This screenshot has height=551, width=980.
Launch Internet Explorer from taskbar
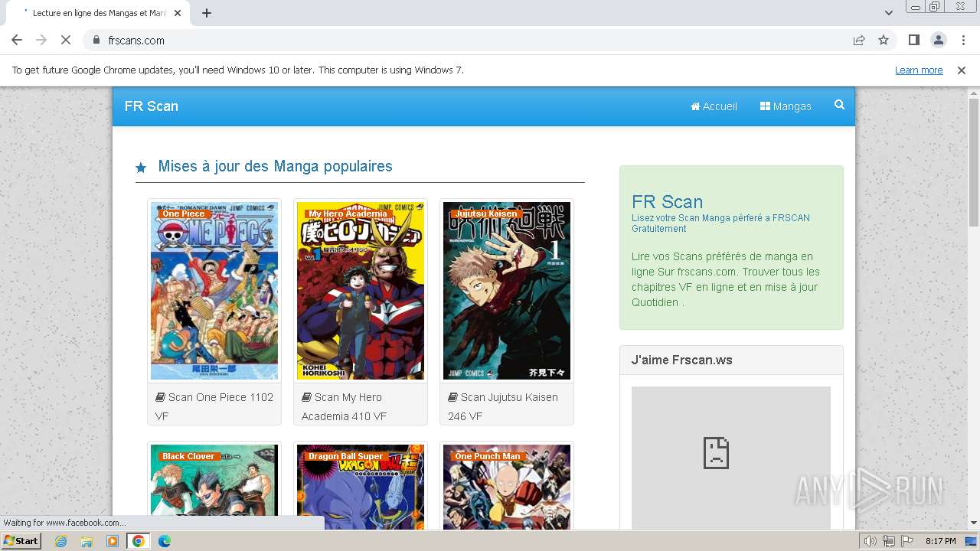(60, 541)
